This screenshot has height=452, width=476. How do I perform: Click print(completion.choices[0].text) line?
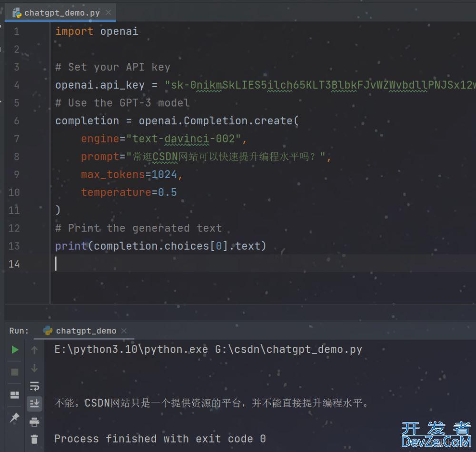pyautogui.click(x=160, y=246)
